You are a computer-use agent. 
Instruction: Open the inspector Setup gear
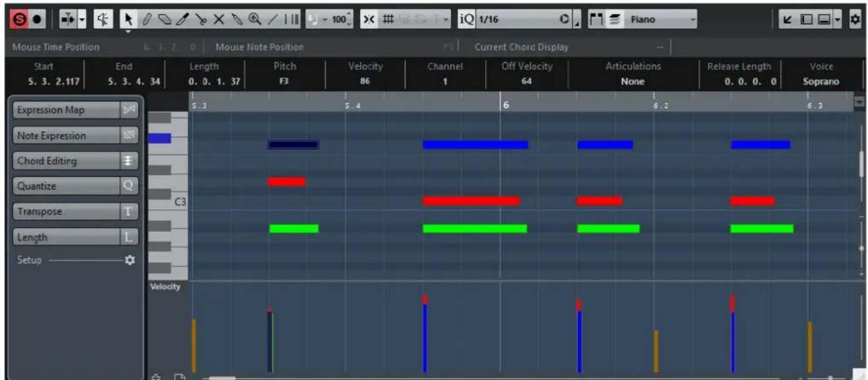(x=130, y=261)
